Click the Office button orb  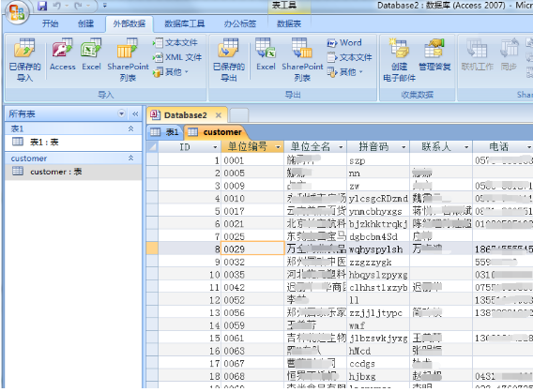16,13
